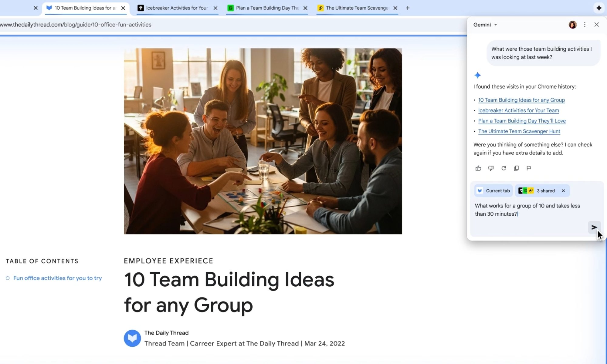Screen dimensions: 607x364
Task: Open Icebreaker Activities for Your Team link
Action: click(518, 110)
